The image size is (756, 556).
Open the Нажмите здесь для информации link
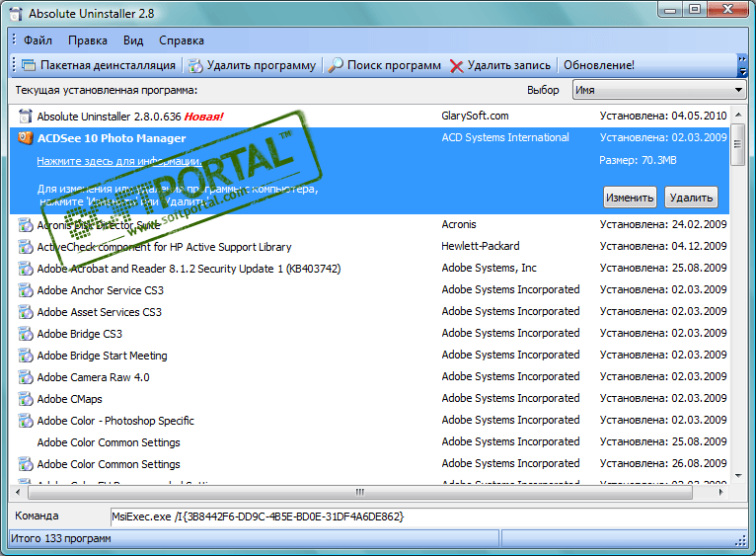[119, 161]
